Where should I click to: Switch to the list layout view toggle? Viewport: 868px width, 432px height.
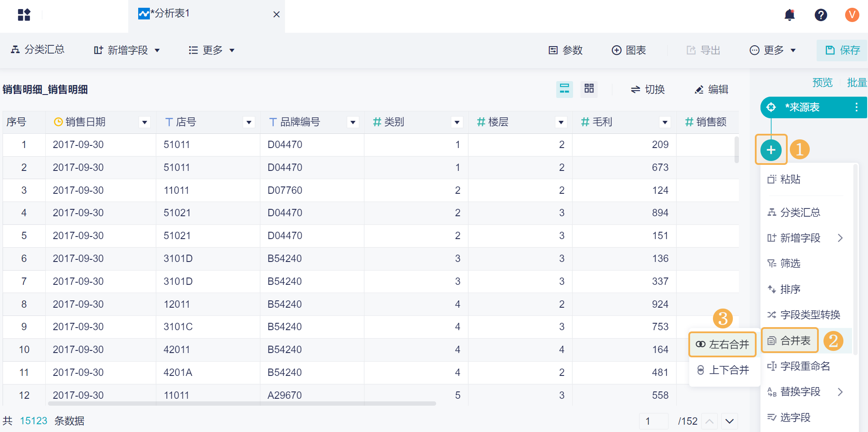point(564,89)
